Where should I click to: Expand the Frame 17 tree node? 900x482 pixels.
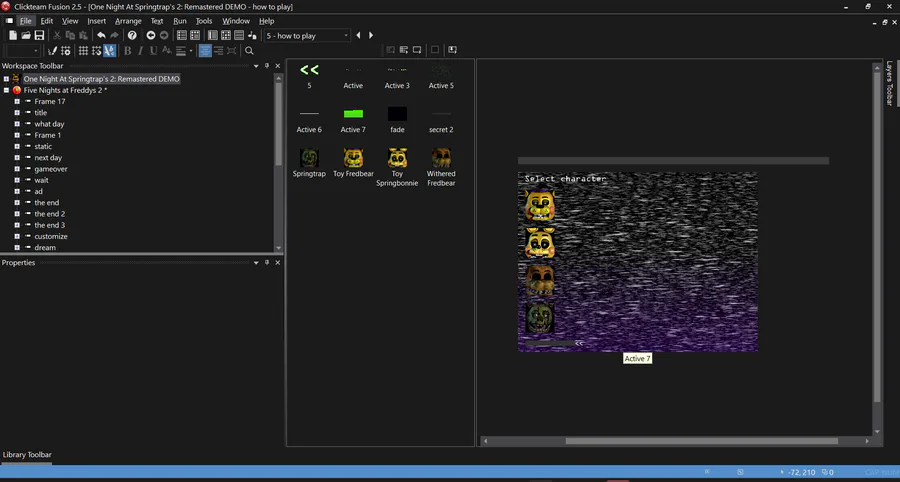(17, 102)
